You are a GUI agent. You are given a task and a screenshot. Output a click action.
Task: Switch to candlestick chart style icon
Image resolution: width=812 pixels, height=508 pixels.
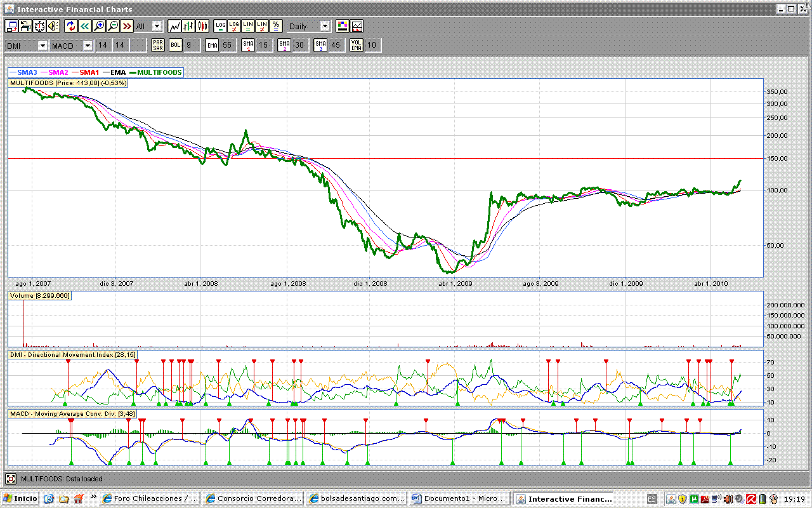pyautogui.click(x=202, y=26)
